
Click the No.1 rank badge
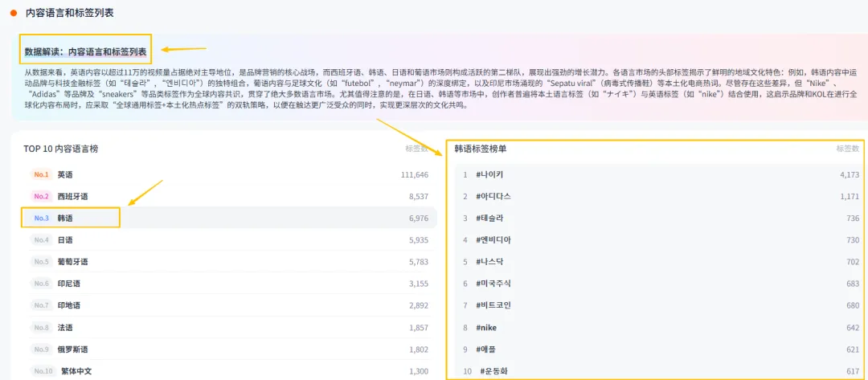click(42, 175)
